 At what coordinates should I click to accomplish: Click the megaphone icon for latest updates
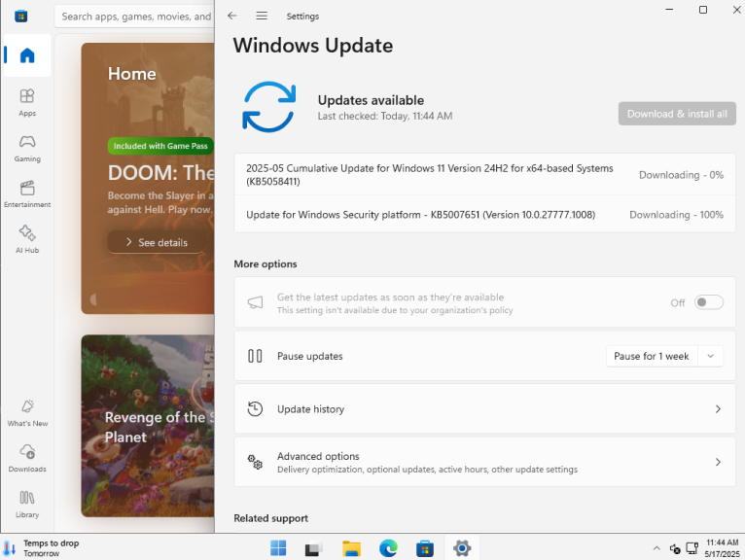255,302
